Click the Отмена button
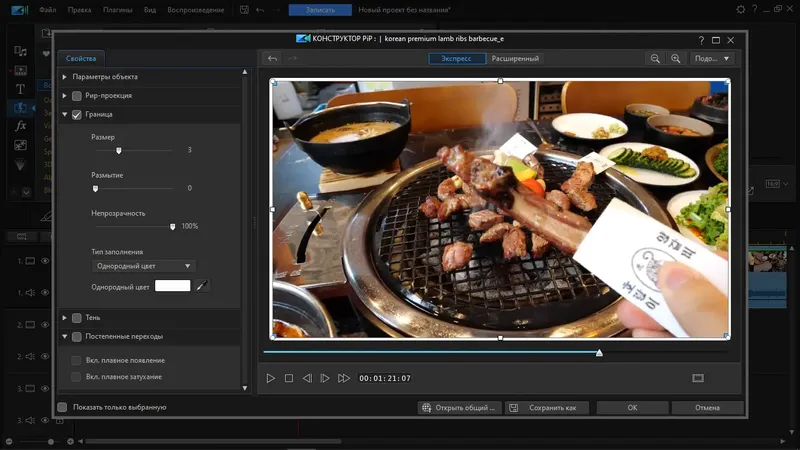The height and width of the screenshot is (450, 800). [x=707, y=408]
